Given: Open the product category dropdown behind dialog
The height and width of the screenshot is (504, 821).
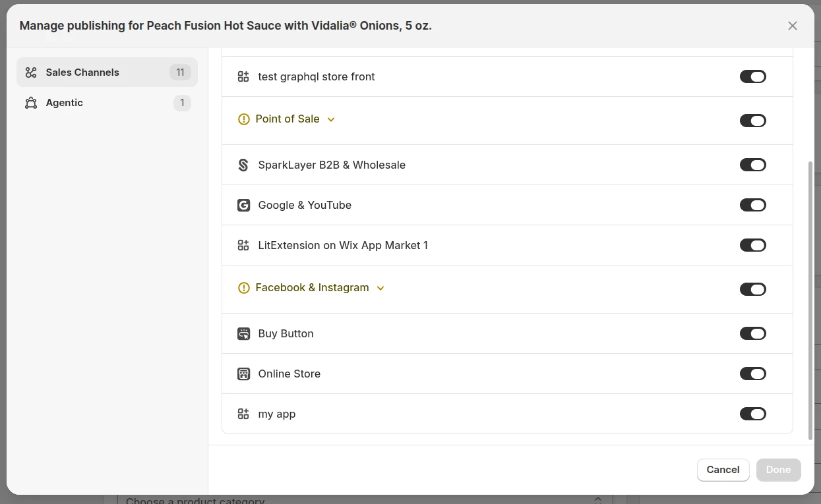Looking at the screenshot, I should pos(365,500).
